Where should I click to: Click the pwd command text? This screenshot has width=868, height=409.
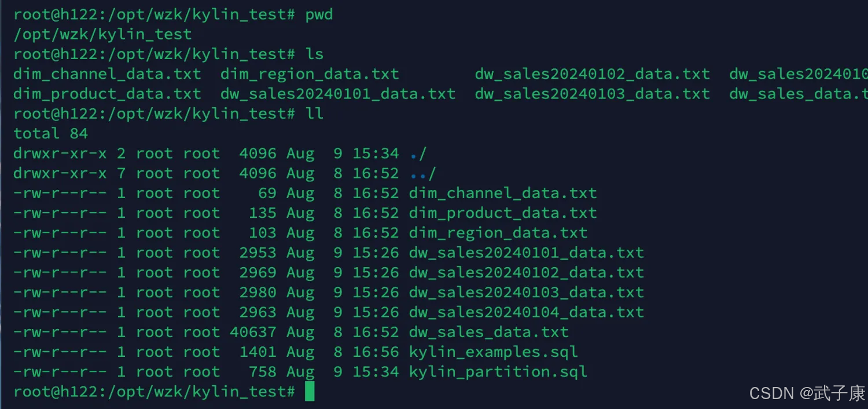click(319, 14)
